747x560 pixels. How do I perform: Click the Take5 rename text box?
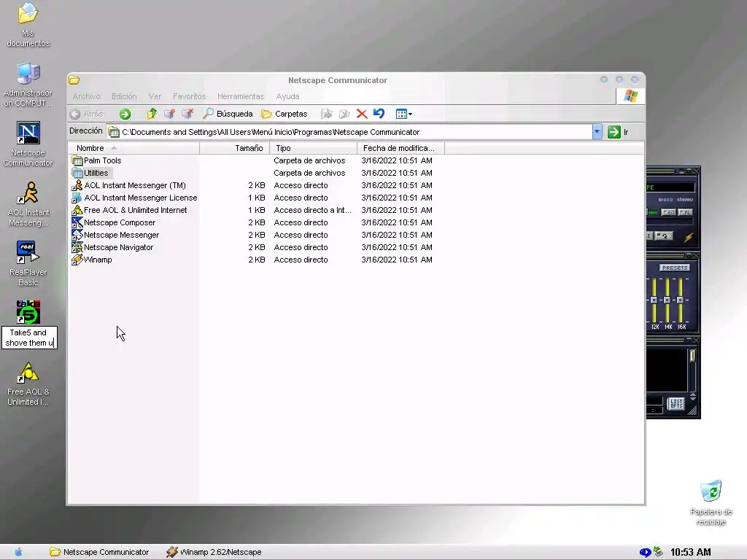tap(29, 338)
